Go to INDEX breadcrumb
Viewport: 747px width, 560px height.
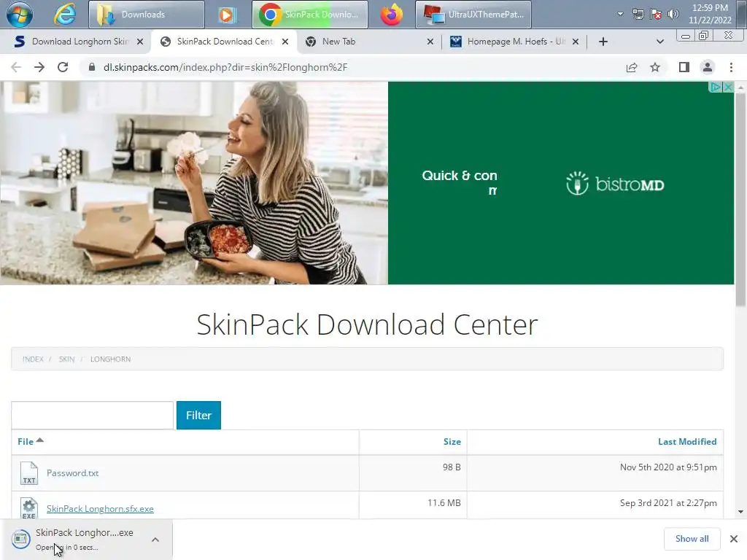click(33, 359)
